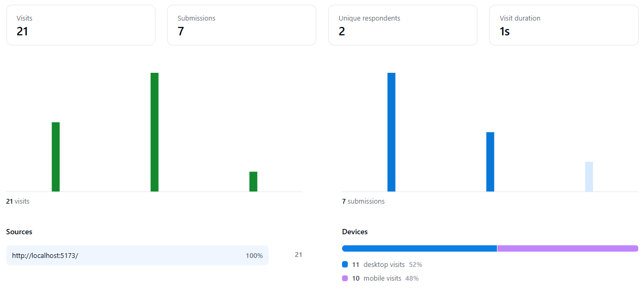Open the Visits stat card
The height and width of the screenshot is (297, 644).
pos(81,25)
